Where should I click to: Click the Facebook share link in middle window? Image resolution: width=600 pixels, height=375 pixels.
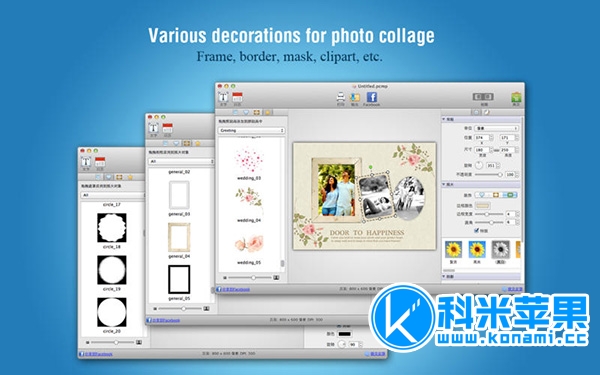163,320
